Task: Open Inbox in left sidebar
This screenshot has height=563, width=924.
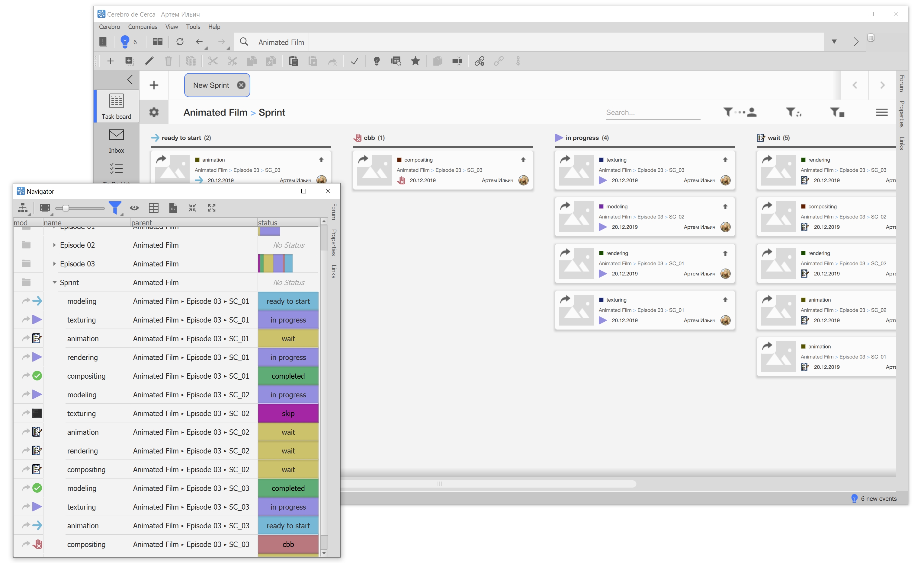Action: coord(116,141)
